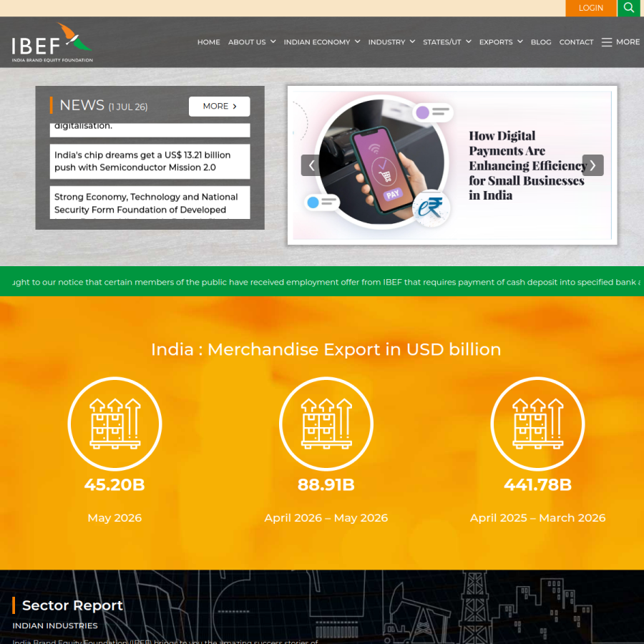The image size is (644, 644).
Task: Click the 'April 2026 – May 2026' label
Action: click(326, 517)
